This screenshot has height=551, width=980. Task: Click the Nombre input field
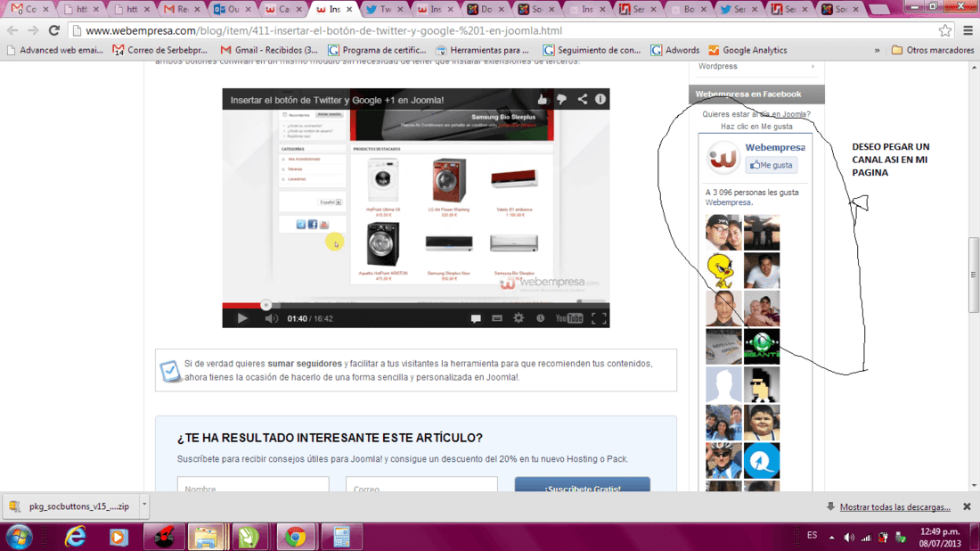253,484
